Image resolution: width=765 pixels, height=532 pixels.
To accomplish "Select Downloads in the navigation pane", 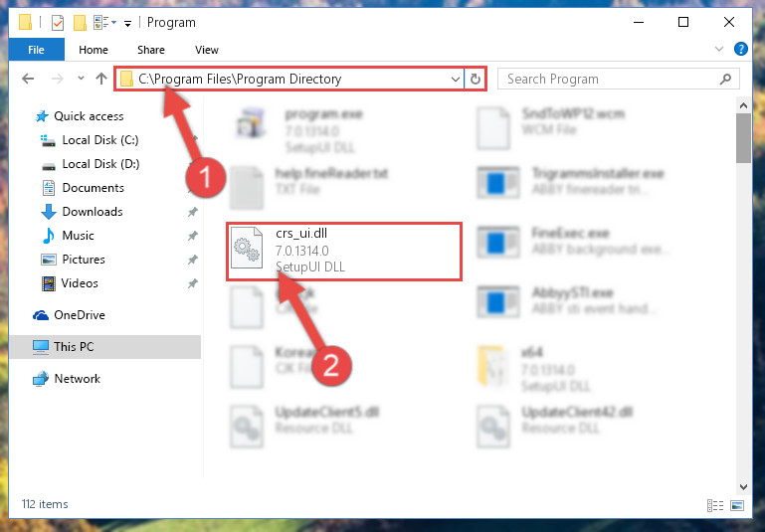I will (x=93, y=212).
